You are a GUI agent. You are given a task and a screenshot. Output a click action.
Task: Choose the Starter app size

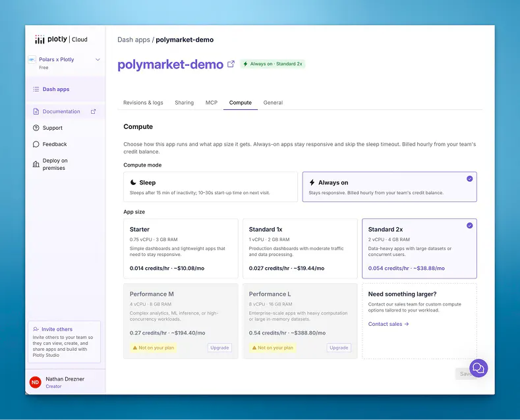click(181, 248)
